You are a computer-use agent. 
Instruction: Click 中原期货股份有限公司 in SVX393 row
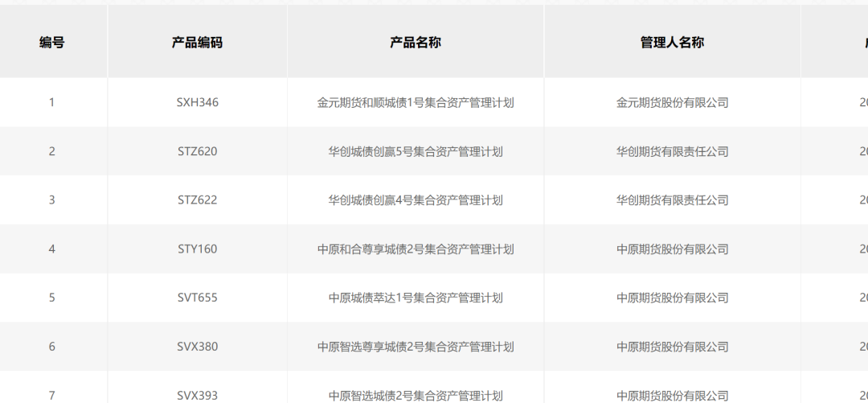pyautogui.click(x=672, y=395)
